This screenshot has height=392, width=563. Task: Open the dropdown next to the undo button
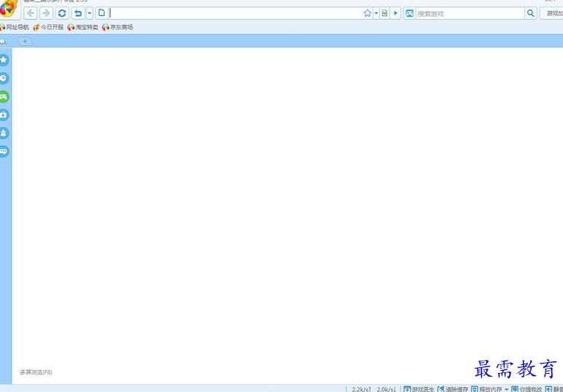point(90,14)
